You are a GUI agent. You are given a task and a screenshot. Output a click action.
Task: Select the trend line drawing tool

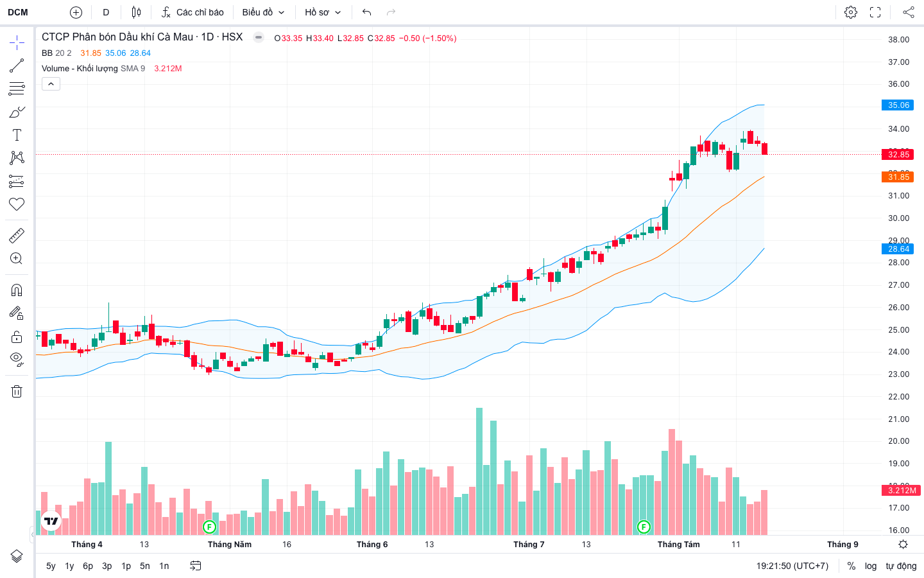[17, 66]
